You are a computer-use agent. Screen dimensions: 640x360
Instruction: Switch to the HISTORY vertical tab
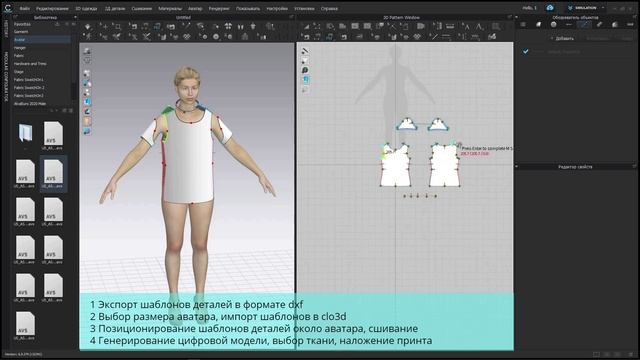[6, 29]
